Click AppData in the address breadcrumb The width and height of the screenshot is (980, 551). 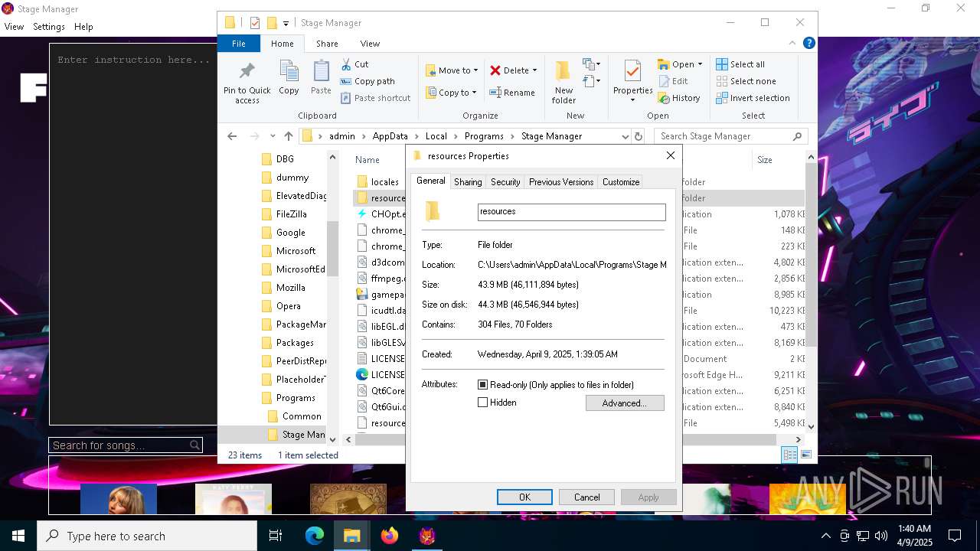click(390, 136)
